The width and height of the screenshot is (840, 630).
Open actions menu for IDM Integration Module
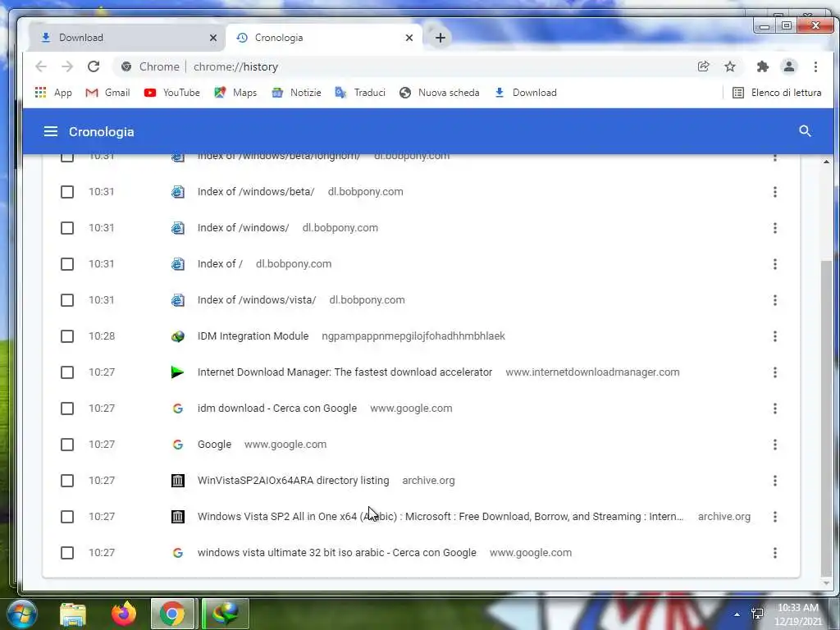[774, 336]
